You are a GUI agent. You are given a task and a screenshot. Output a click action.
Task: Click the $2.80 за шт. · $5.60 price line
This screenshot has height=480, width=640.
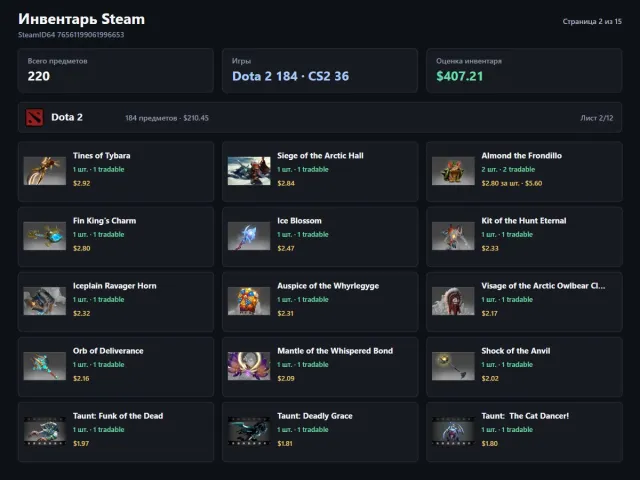(x=512, y=183)
